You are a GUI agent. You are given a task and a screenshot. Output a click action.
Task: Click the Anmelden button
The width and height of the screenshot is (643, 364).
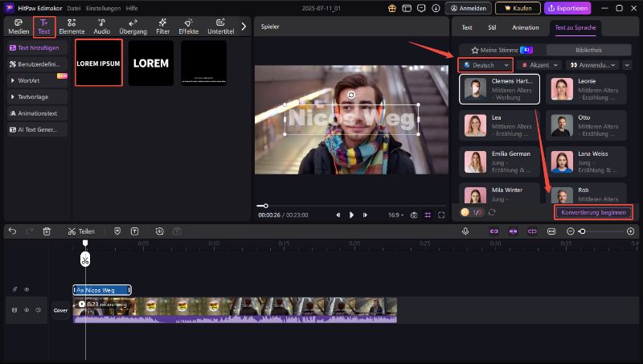pyautogui.click(x=469, y=8)
